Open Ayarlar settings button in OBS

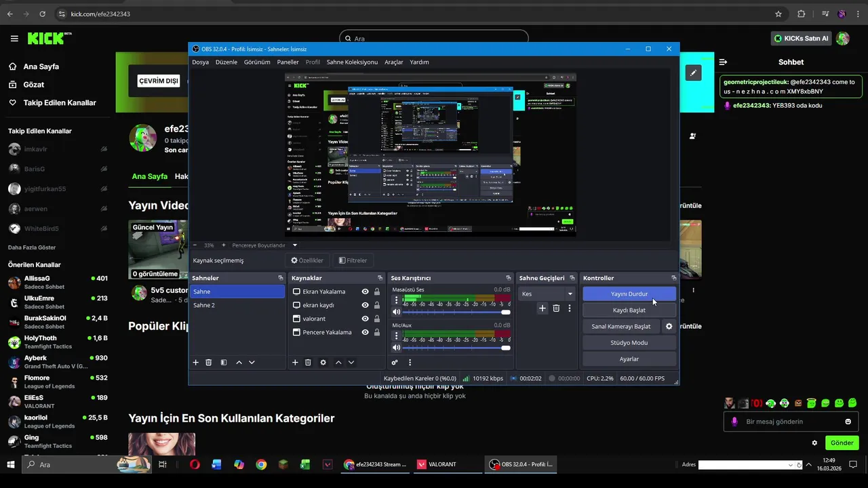[x=629, y=359]
